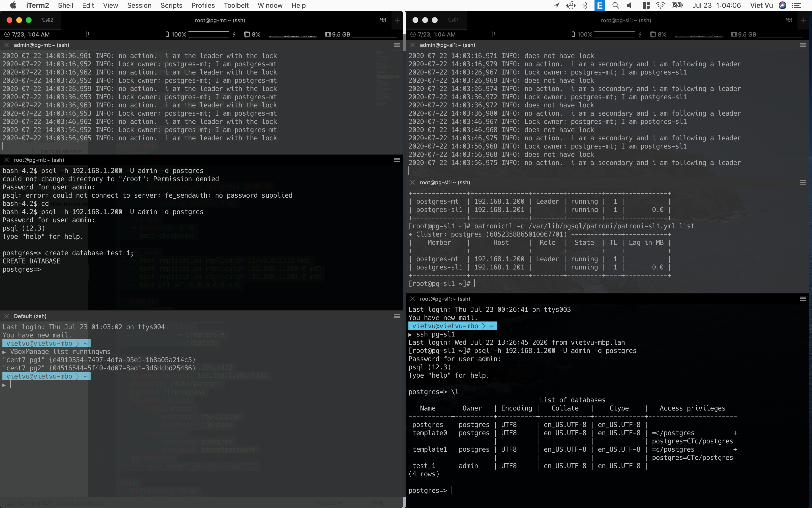Open root@pg-mt pane hamburger menu
The width and height of the screenshot is (812, 508).
pyautogui.click(x=397, y=160)
